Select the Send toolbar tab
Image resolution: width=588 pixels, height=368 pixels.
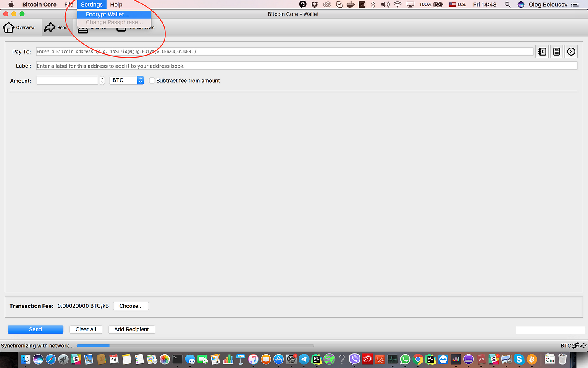pyautogui.click(x=57, y=28)
